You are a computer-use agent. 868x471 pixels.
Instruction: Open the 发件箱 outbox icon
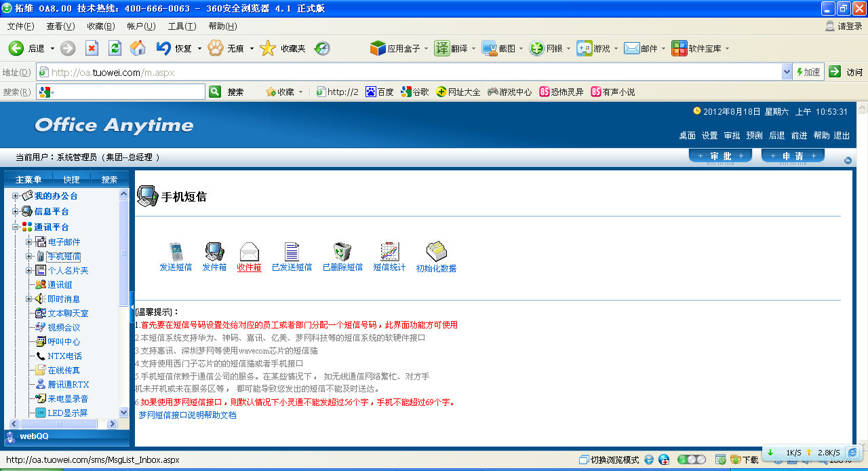[x=214, y=252]
